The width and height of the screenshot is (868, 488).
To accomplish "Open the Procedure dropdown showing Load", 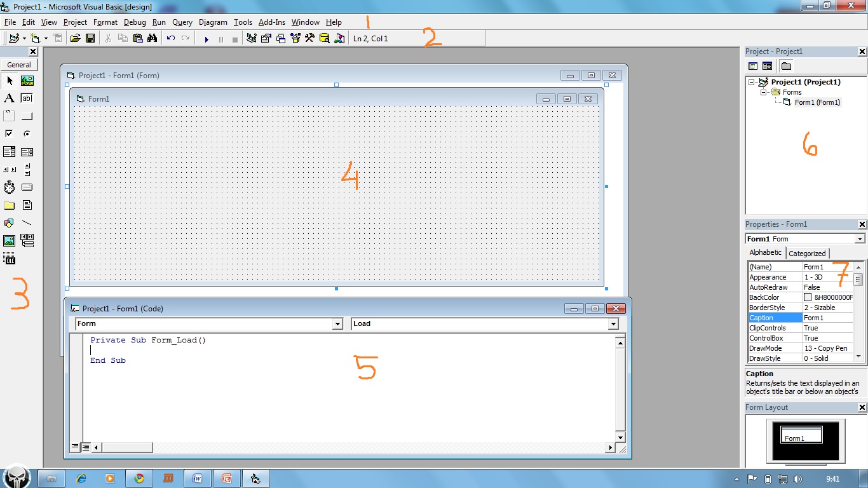I will coord(613,323).
